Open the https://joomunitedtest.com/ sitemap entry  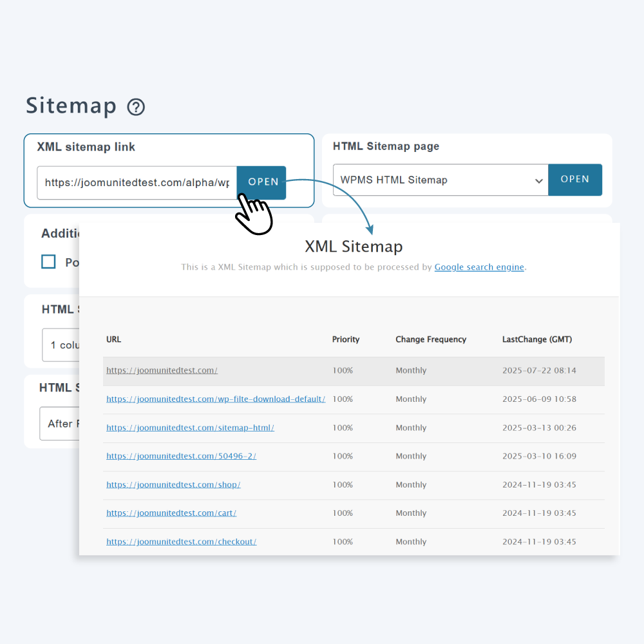click(x=162, y=370)
